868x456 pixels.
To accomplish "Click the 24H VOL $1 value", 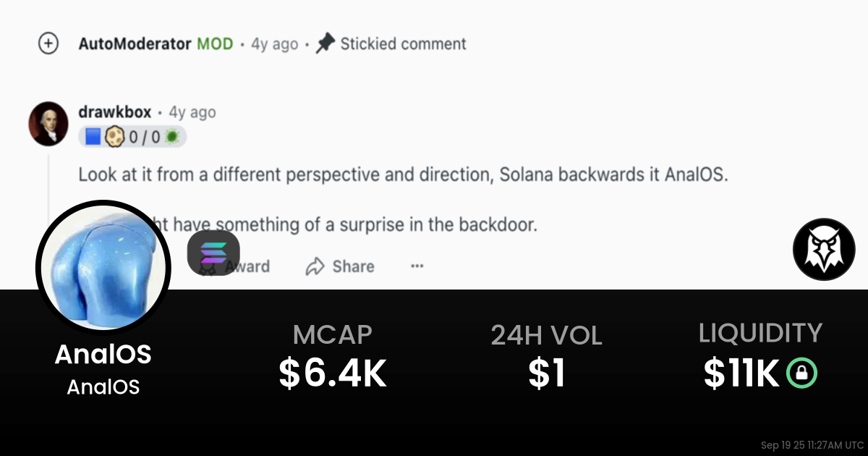I will [x=546, y=373].
